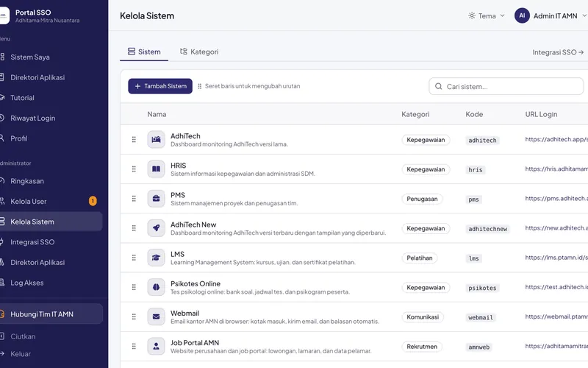The height and width of the screenshot is (368, 588).
Task: Click the Cari sistem search field
Action: 506,86
